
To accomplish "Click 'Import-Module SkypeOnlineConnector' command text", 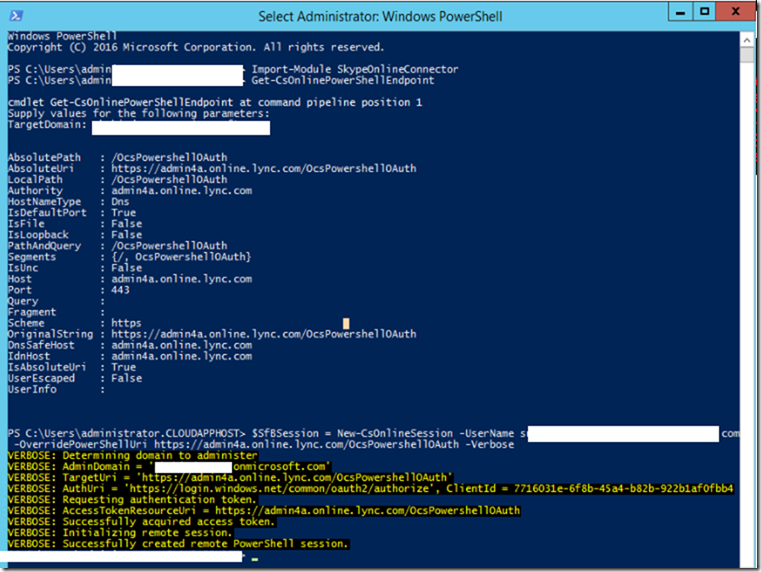I will click(x=355, y=69).
